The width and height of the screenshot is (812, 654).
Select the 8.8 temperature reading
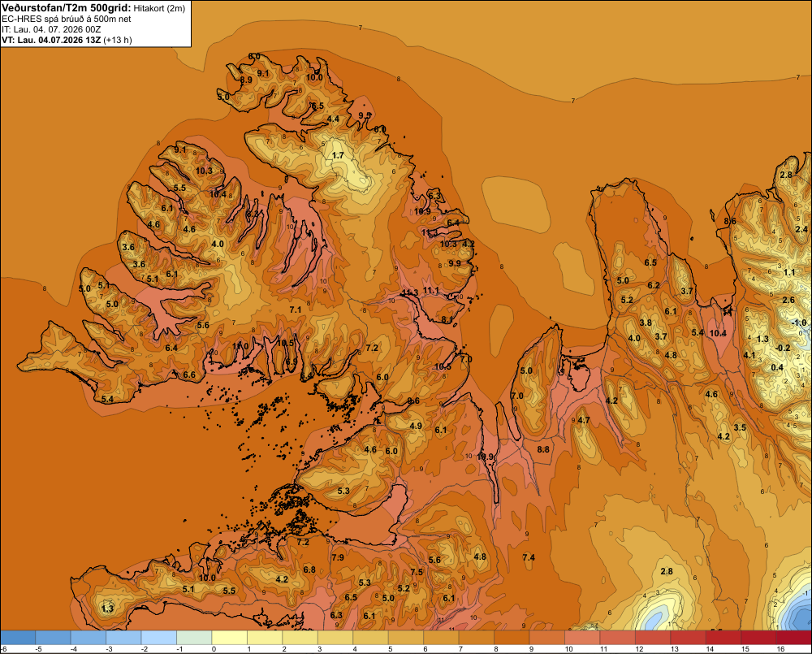point(543,449)
